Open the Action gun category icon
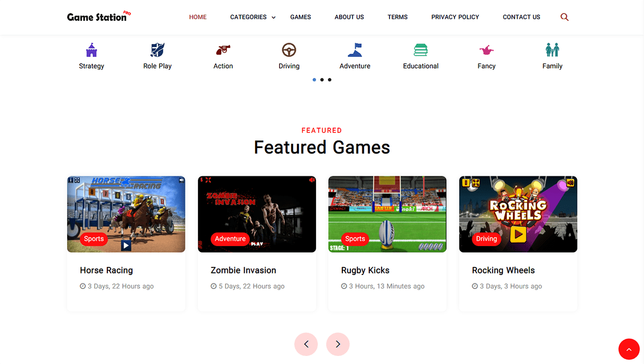 point(223,50)
